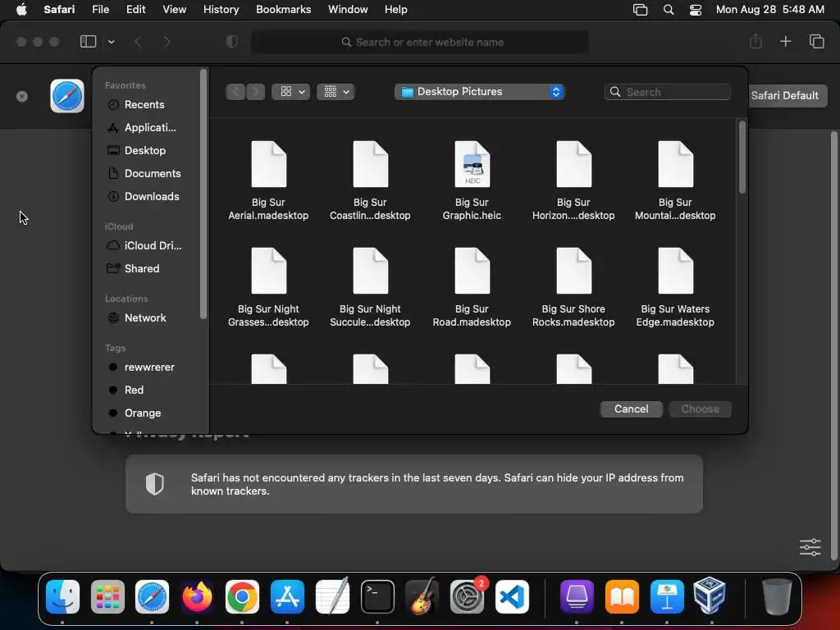
Task: Open the Window menu
Action: coord(348,9)
